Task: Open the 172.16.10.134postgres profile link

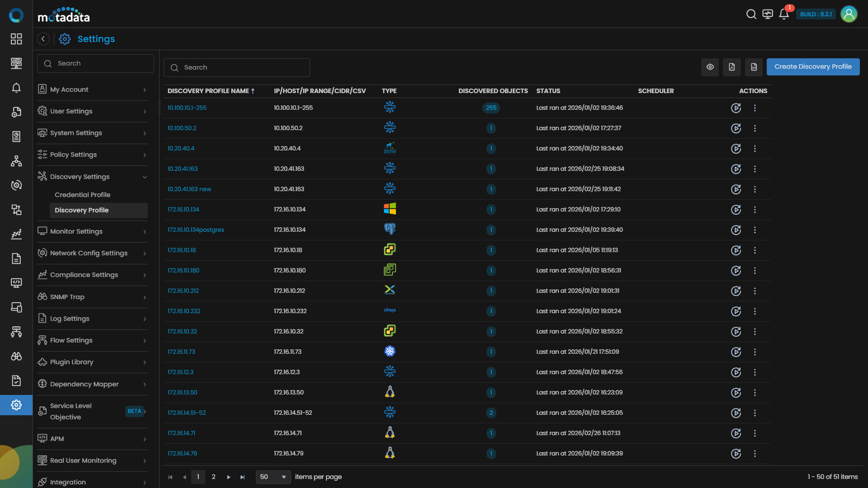Action: (196, 230)
